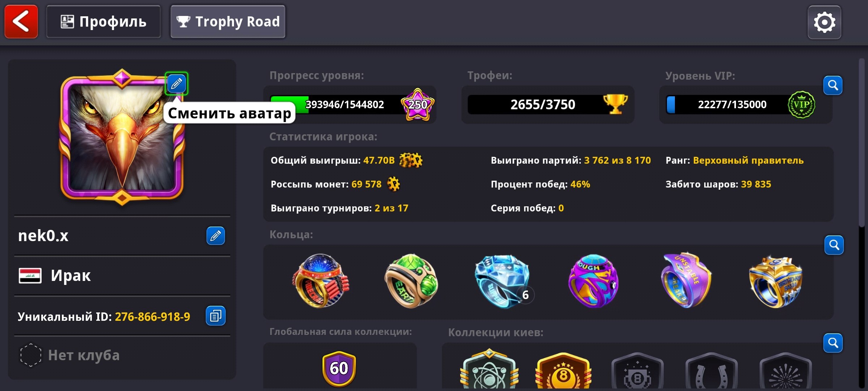
Task: Click the trophies progress bar 2655/3750
Action: coord(548,105)
